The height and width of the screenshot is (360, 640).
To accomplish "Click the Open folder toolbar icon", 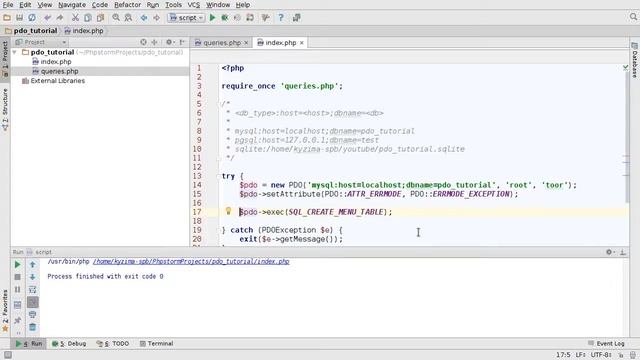I will pyautogui.click(x=7, y=18).
